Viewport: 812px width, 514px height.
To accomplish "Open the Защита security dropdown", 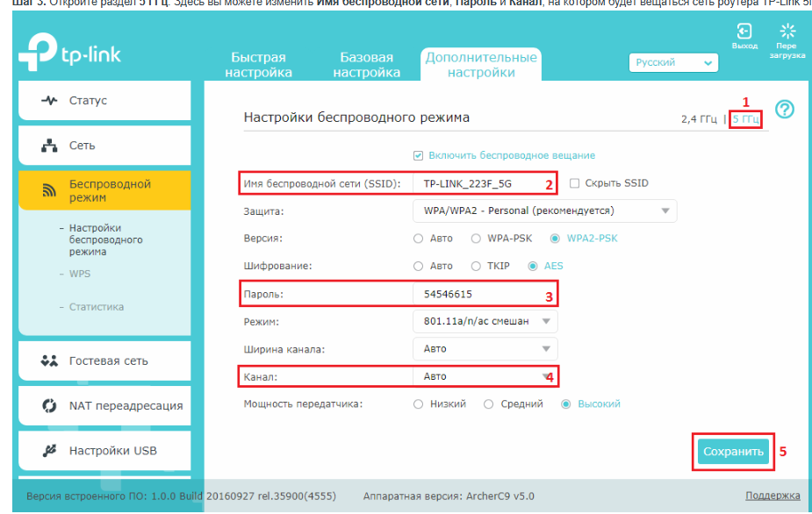I will [x=545, y=211].
